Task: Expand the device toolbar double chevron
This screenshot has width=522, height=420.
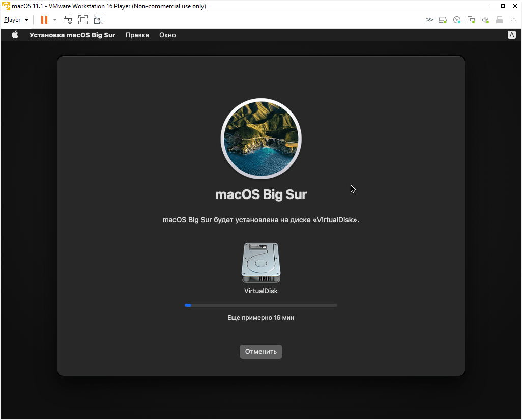Action: tap(430, 20)
